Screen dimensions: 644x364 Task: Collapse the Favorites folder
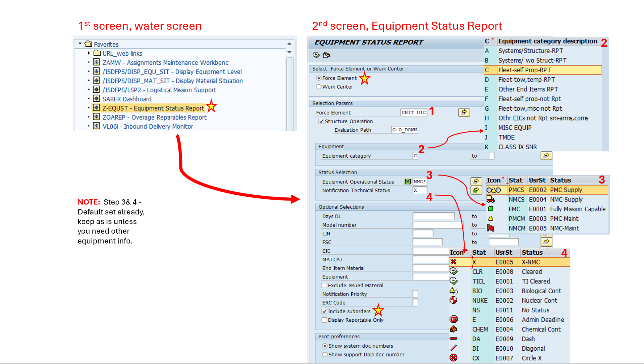click(x=80, y=44)
